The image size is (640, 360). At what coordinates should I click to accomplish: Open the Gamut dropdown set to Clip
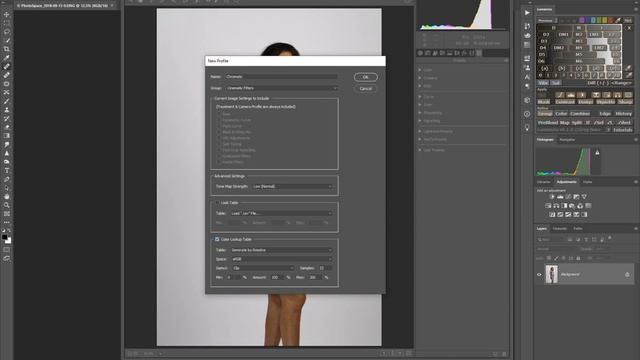[263, 268]
